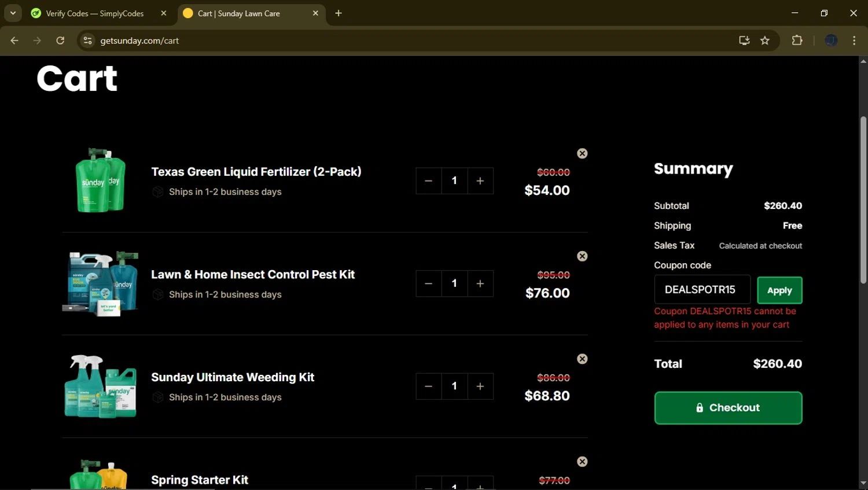Screen dimensions: 868x490
Task: Increase quantity of Insect Control Pest Kit
Action: tap(480, 283)
